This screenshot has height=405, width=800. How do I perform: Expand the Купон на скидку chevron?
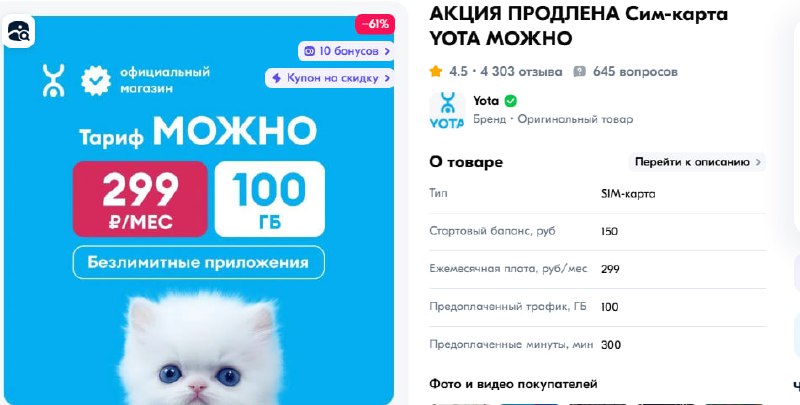[x=387, y=78]
